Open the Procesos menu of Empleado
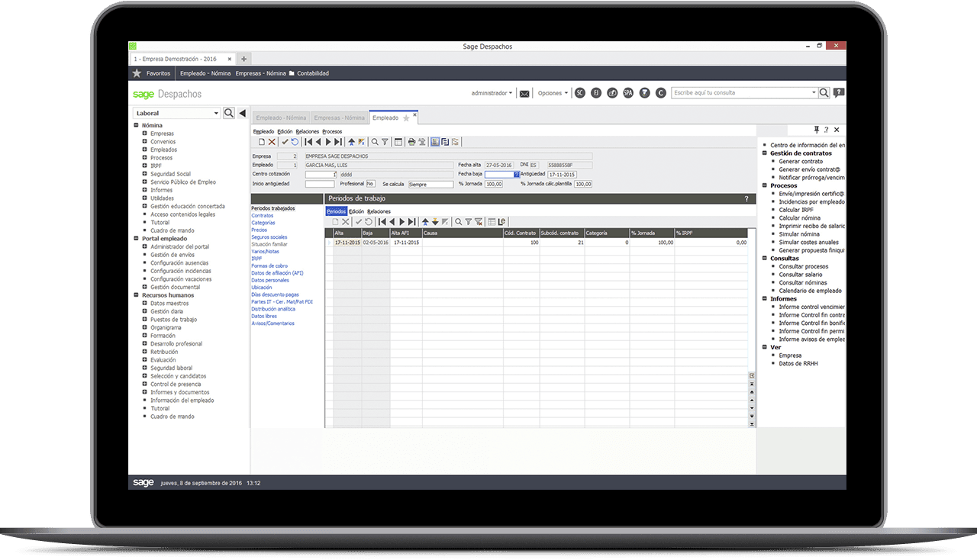The width and height of the screenshot is (977, 560). (x=332, y=131)
